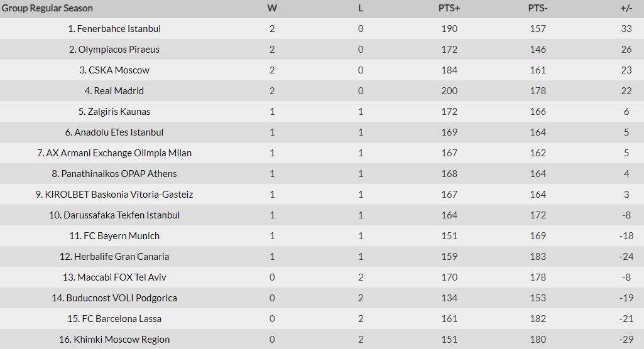Open the CSKA Moscow team page
This screenshot has height=349, width=644.
[119, 70]
